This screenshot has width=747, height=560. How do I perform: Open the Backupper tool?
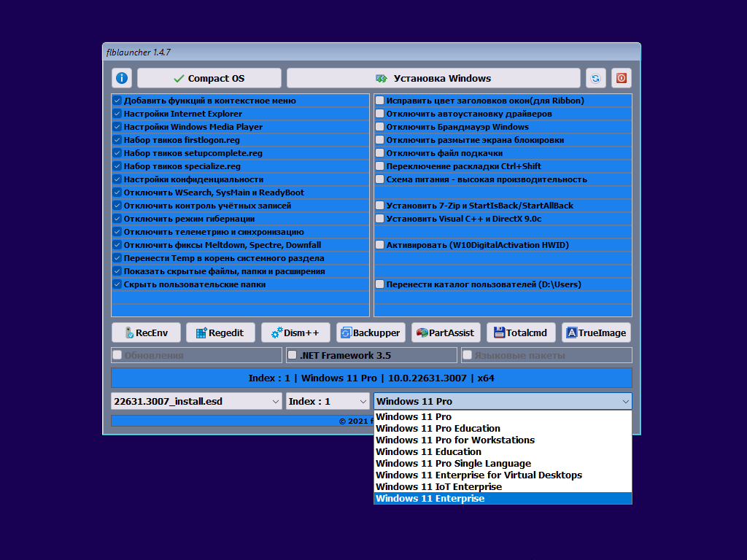coord(371,332)
